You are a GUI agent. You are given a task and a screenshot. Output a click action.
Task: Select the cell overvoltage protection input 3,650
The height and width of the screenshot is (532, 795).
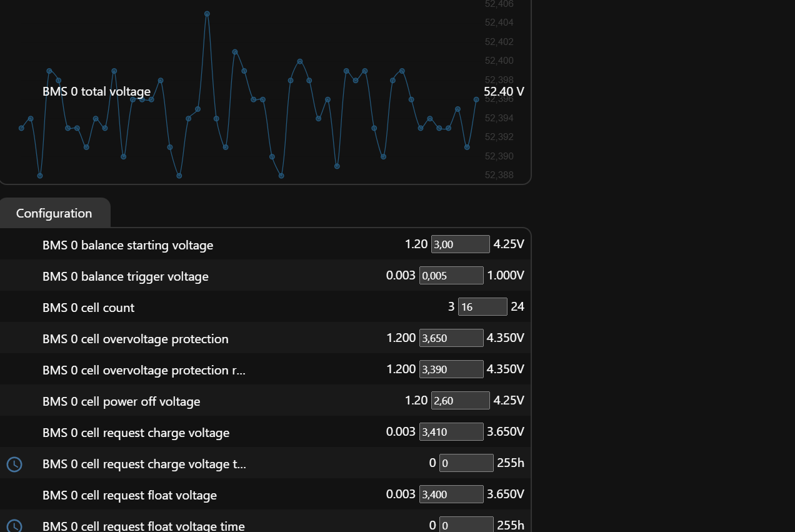(x=451, y=338)
